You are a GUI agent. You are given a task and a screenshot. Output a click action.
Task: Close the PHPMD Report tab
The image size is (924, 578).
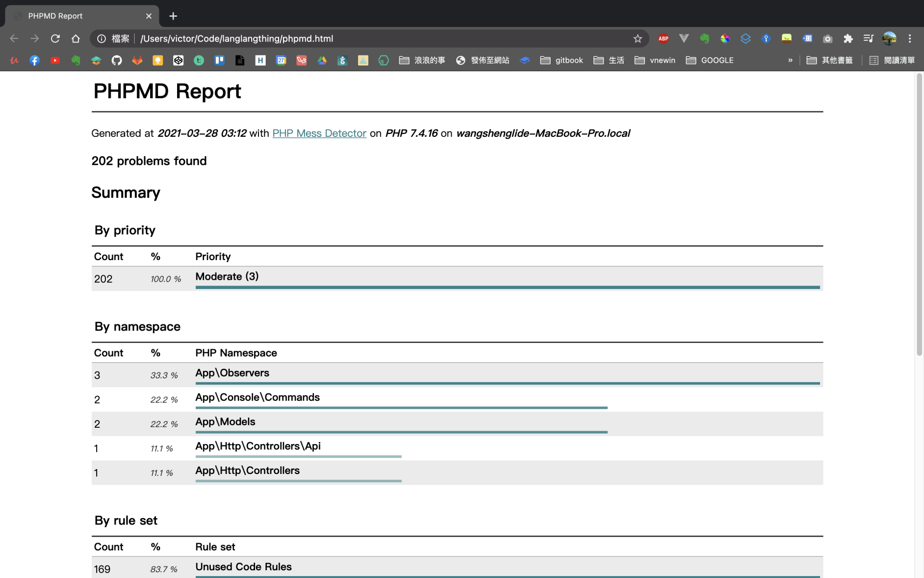tap(149, 16)
